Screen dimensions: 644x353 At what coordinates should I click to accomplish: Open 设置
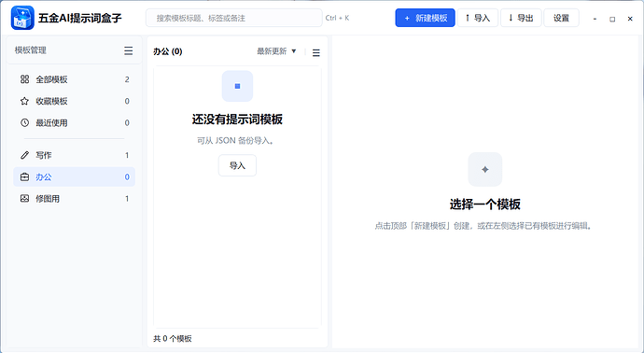[562, 18]
